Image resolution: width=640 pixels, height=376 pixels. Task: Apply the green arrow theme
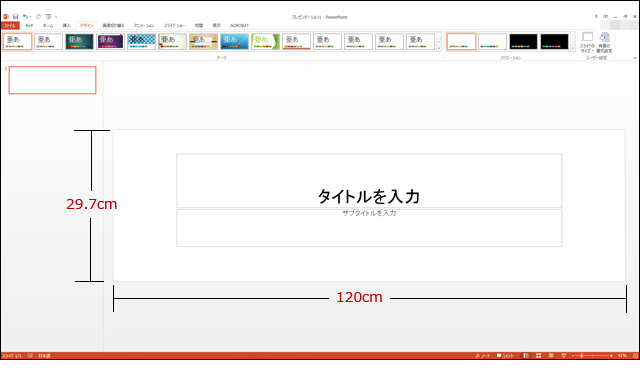click(265, 42)
